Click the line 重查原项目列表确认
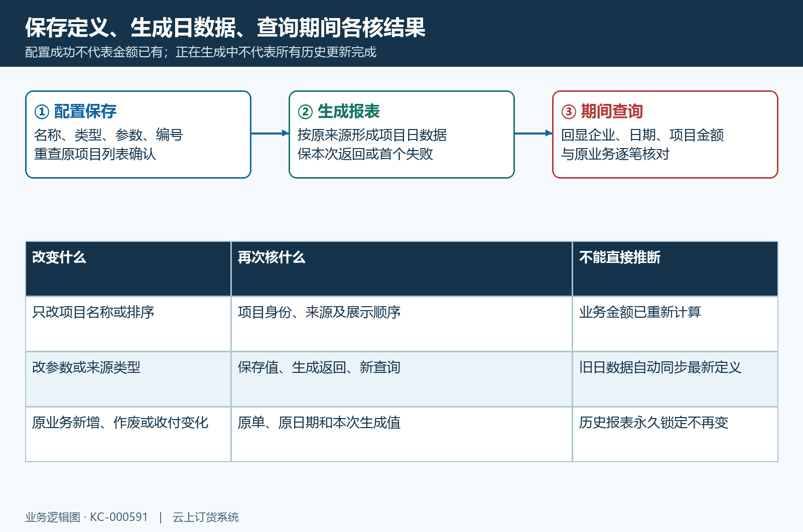Screen dimensions: 803x532 [95, 154]
